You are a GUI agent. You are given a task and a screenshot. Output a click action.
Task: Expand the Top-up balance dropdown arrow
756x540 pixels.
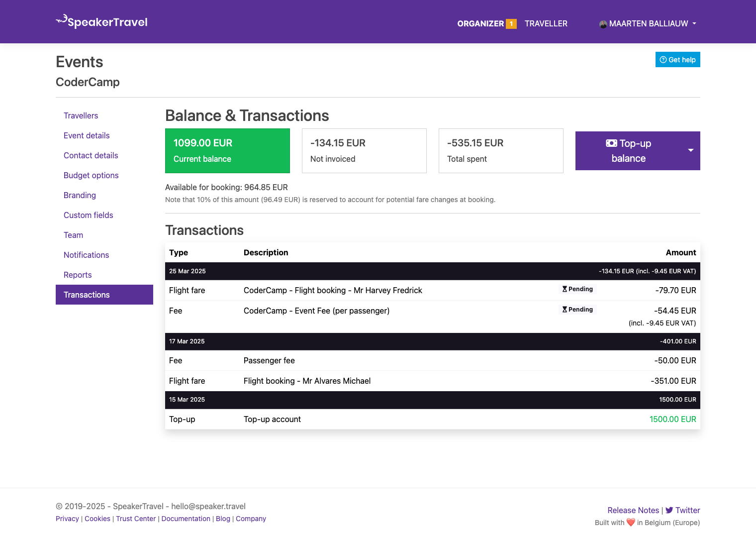pyautogui.click(x=690, y=150)
